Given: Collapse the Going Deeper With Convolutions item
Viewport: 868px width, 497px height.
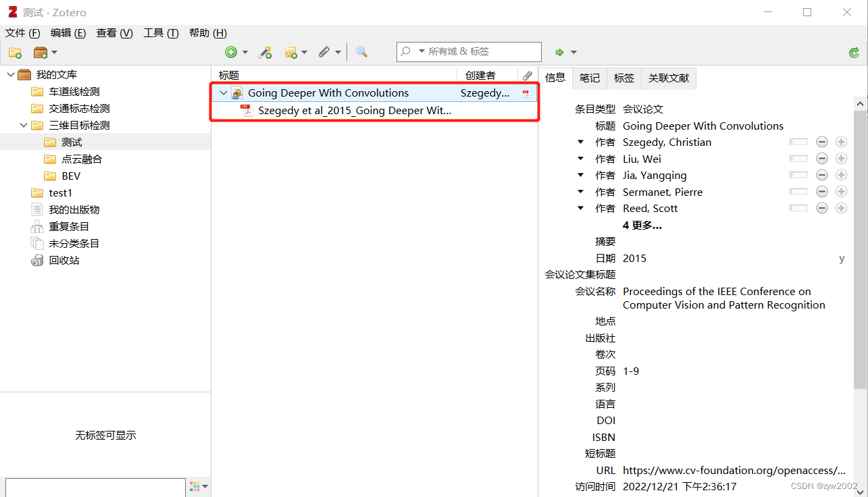Looking at the screenshot, I should 224,93.
